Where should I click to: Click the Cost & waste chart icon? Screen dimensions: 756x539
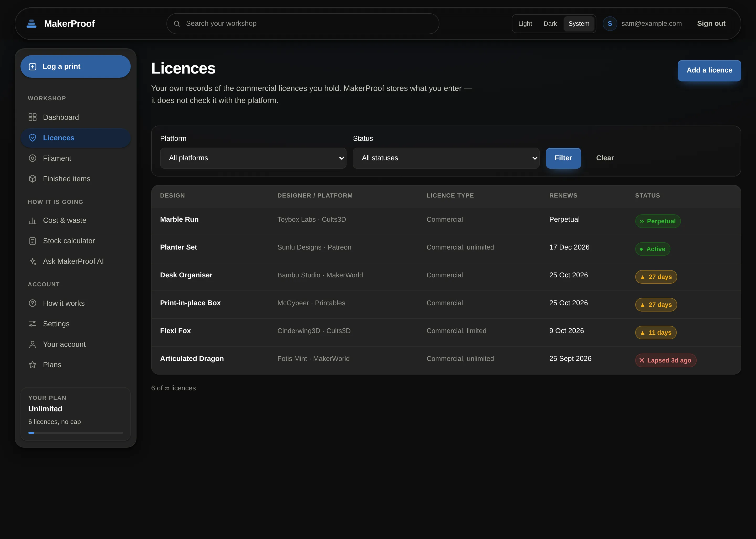click(33, 220)
